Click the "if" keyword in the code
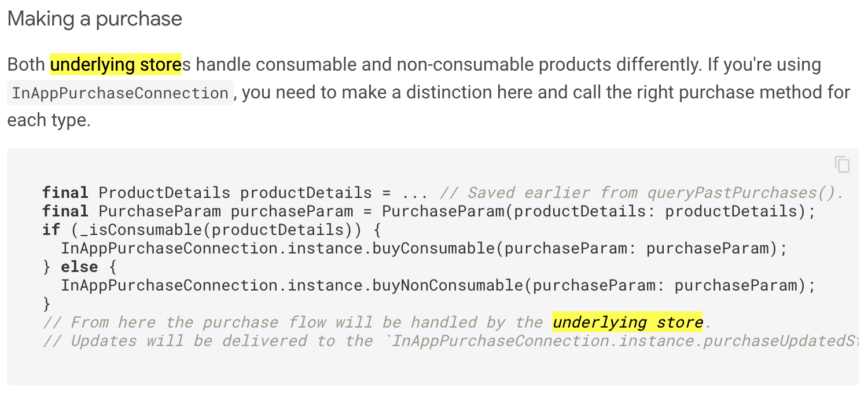 (51, 230)
